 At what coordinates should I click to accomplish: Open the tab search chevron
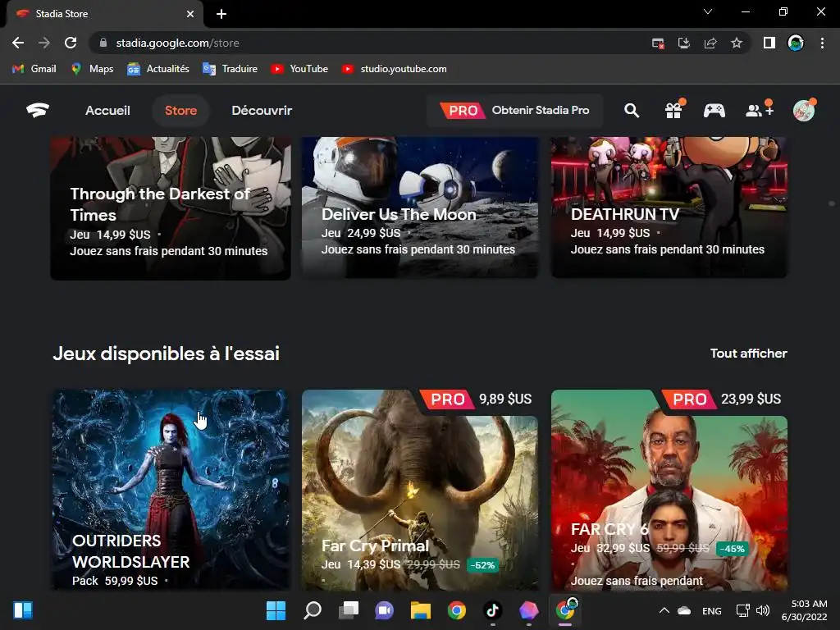tap(708, 11)
